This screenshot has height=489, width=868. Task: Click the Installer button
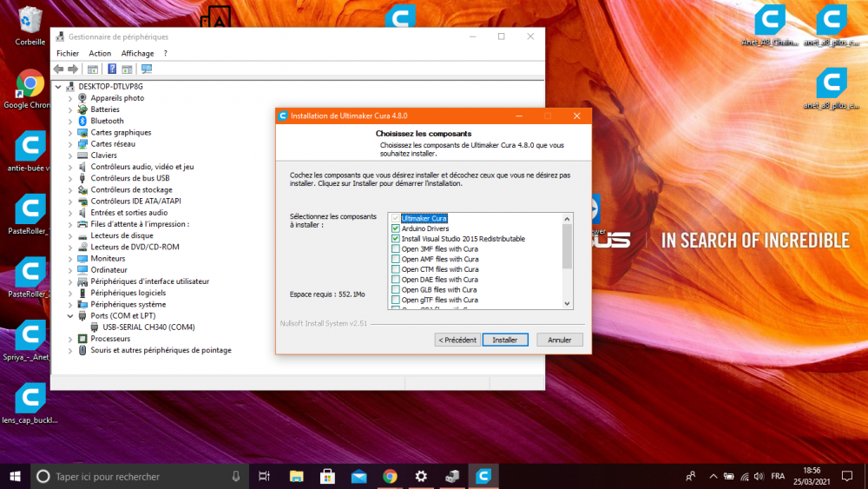(505, 340)
